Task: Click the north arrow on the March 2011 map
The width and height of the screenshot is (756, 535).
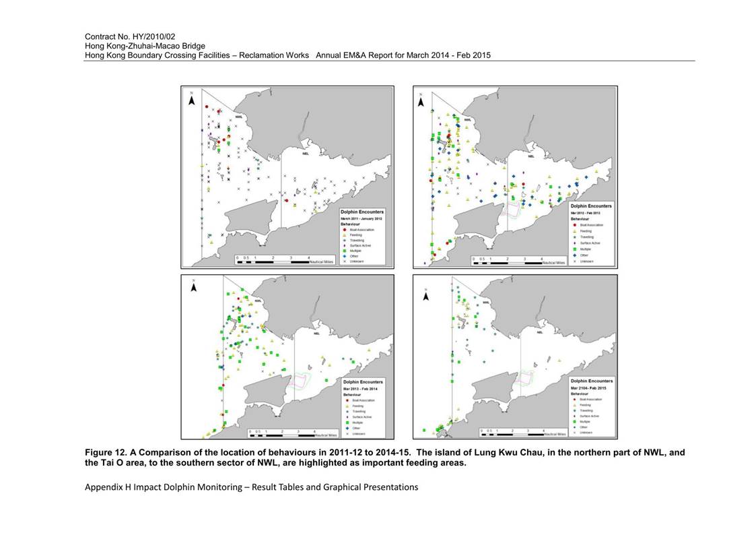Action: coord(191,99)
